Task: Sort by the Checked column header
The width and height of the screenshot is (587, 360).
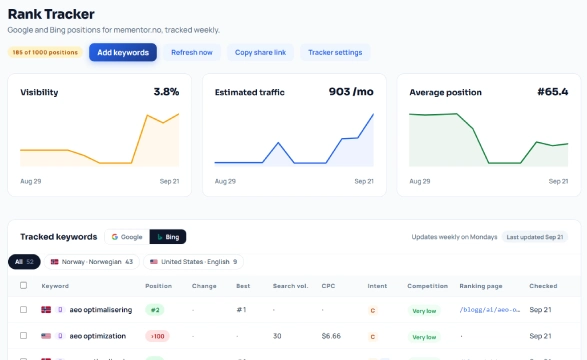Action: point(543,286)
